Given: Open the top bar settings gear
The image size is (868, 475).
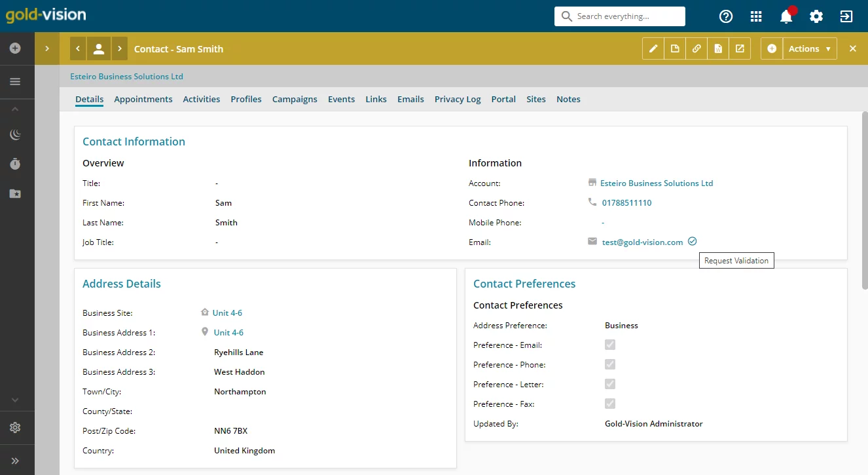Looking at the screenshot, I should point(816,16).
